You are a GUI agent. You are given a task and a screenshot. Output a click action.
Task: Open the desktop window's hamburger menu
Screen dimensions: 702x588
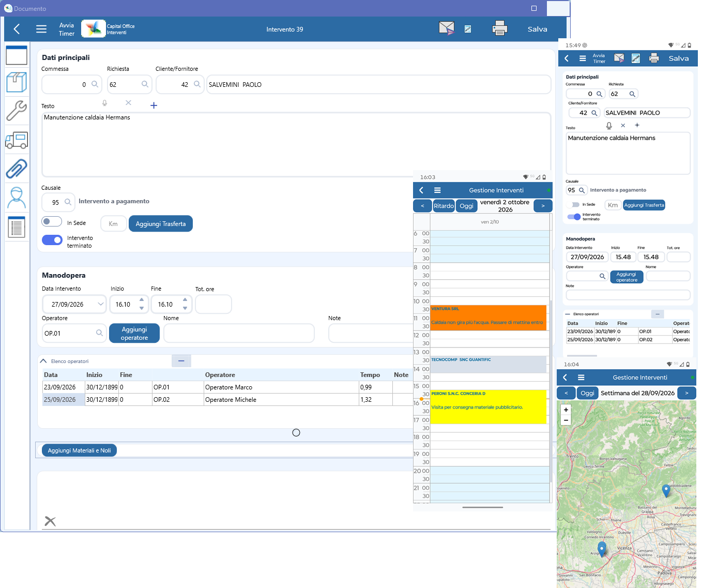pyautogui.click(x=41, y=29)
